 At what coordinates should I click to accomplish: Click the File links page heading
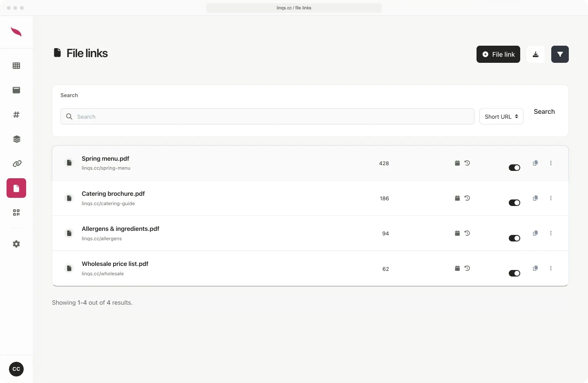[87, 53]
